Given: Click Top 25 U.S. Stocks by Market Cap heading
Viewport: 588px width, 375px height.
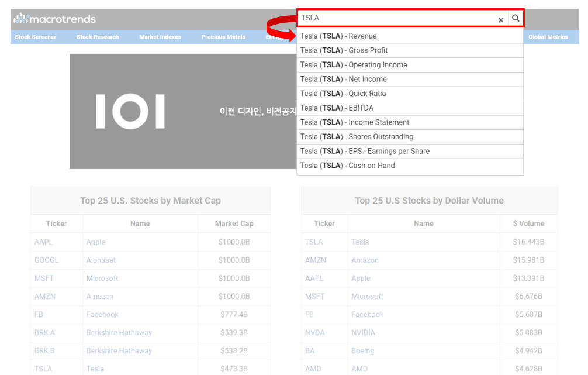Looking at the screenshot, I should tap(150, 201).
